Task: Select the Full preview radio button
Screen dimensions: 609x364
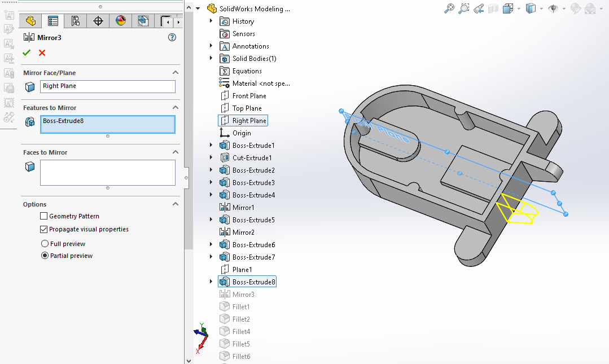Action: [x=45, y=244]
